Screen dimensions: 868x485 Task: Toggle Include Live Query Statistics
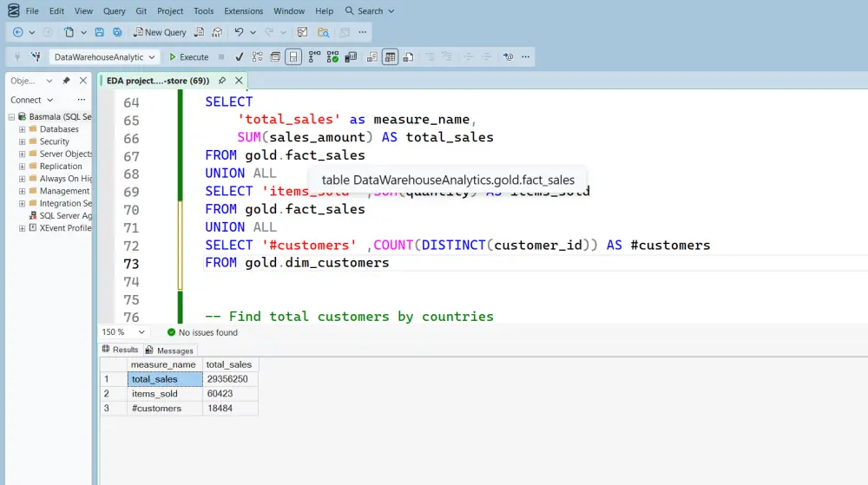(332, 57)
